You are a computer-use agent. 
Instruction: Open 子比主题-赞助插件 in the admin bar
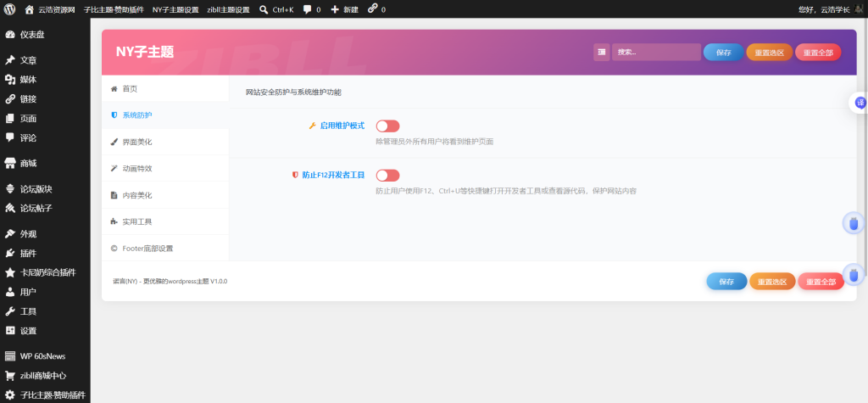(x=114, y=9)
